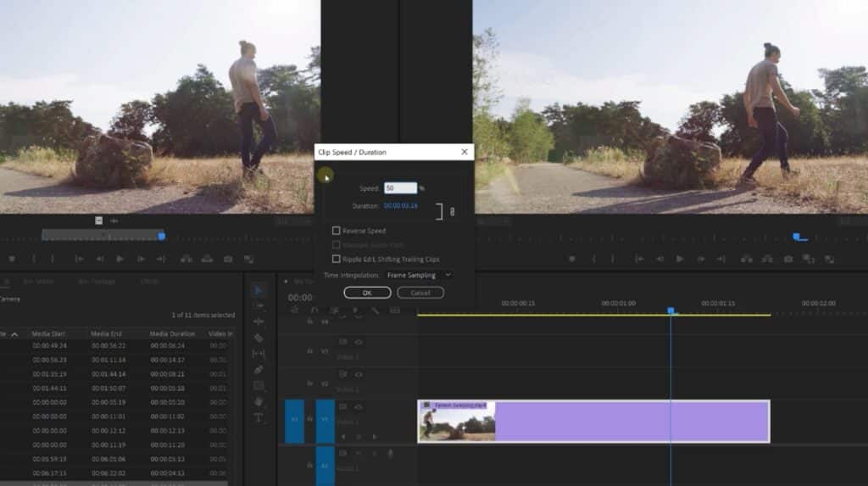Open the Time Interpolation dropdown
Image resolution: width=868 pixels, height=486 pixels.
click(x=419, y=275)
